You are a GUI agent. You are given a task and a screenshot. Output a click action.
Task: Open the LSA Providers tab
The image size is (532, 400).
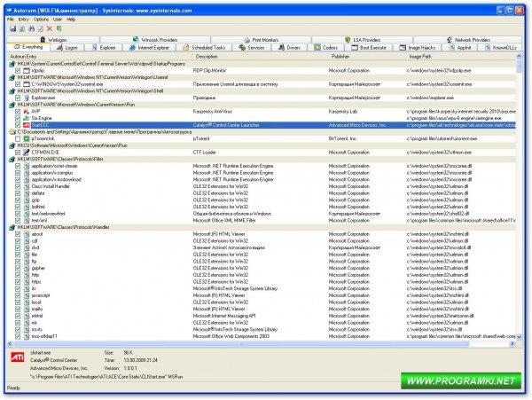[x=363, y=40]
